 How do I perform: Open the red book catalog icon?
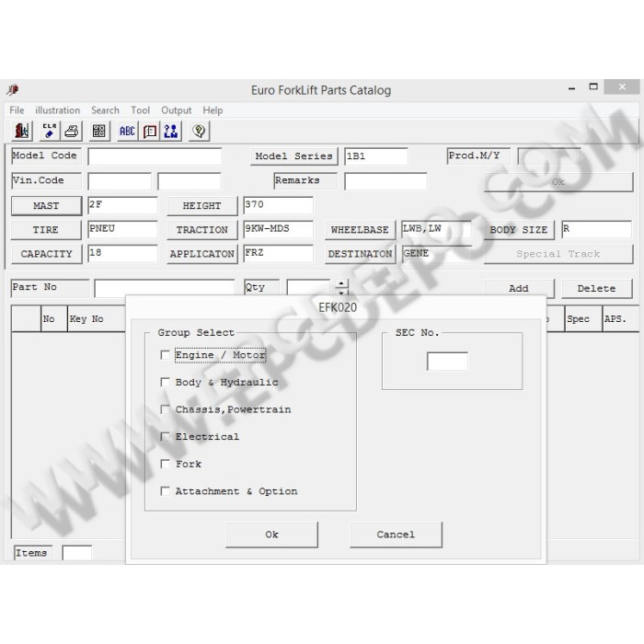[x=150, y=132]
